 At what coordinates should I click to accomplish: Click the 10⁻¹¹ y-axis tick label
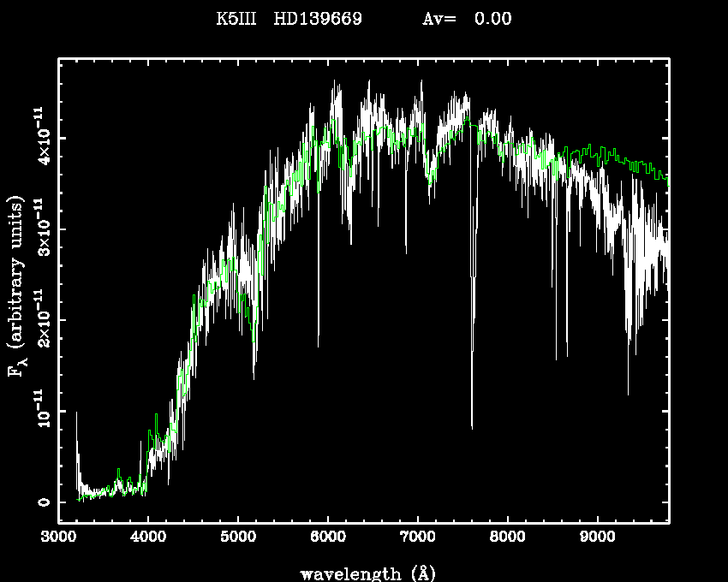[x=39, y=412]
